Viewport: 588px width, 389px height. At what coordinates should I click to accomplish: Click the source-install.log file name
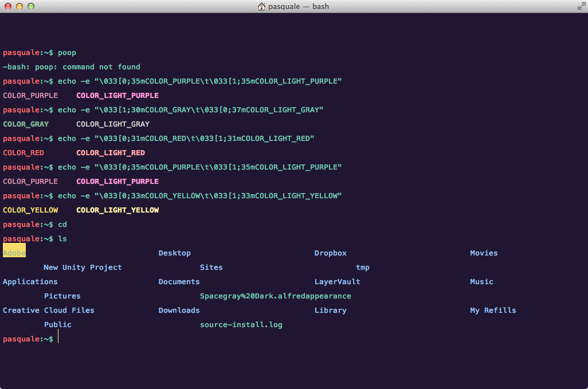(x=241, y=325)
